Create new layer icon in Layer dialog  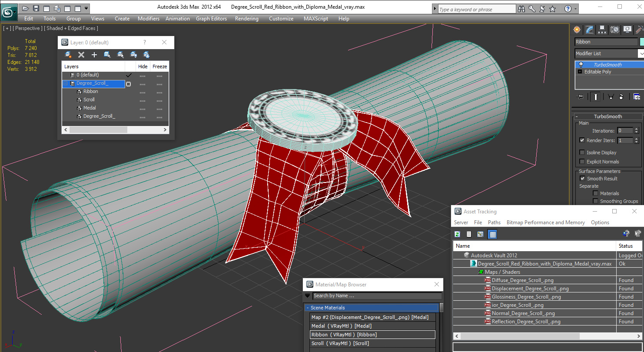68,55
